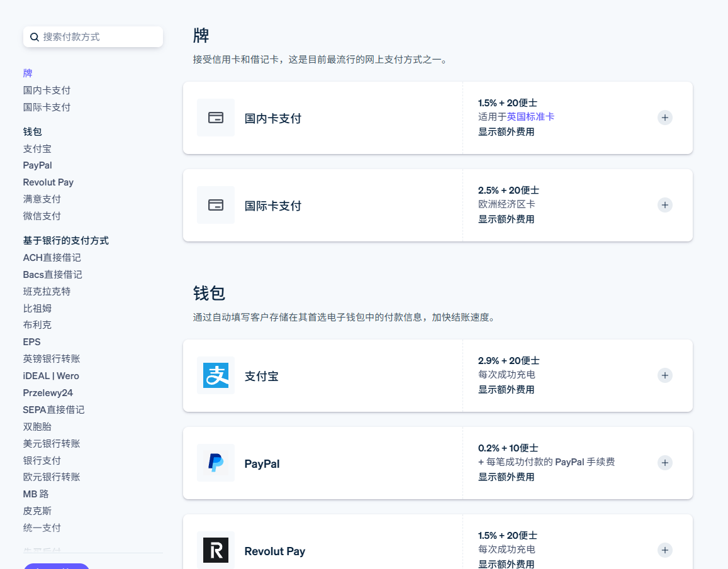This screenshot has width=728, height=569.
Task: Open ACH直接借记 in sidebar
Action: click(x=52, y=258)
